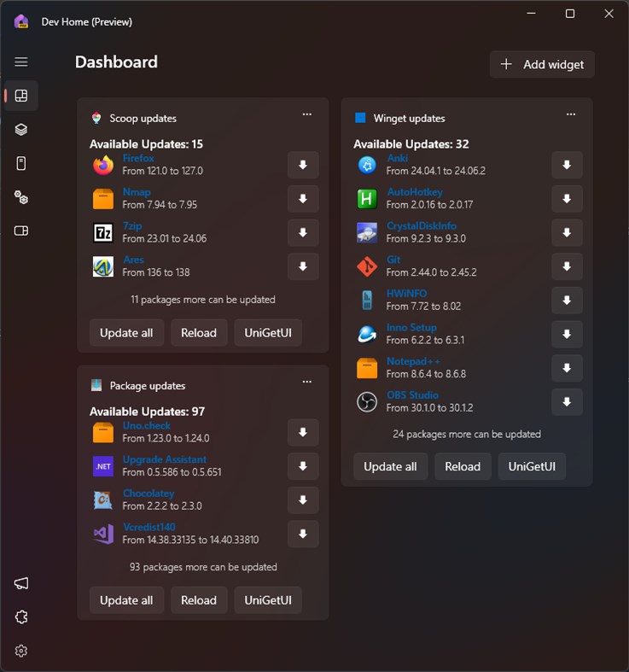Update all in Package updates widget
The image size is (629, 672).
[x=126, y=600]
